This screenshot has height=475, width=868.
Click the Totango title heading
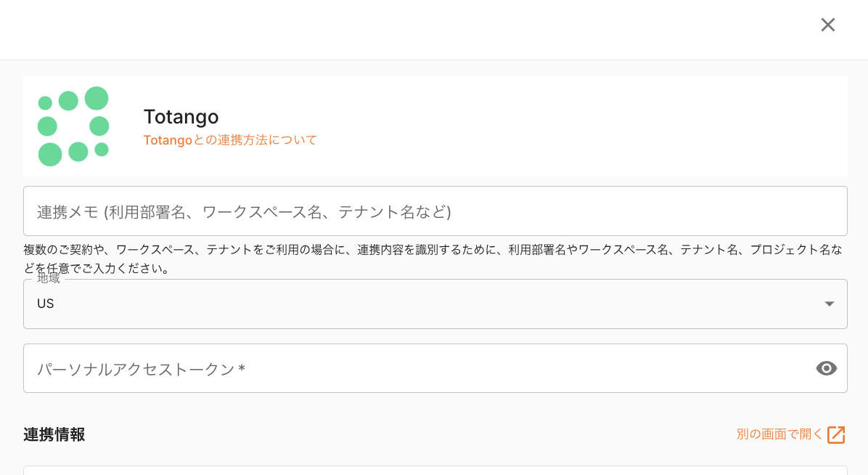[181, 117]
